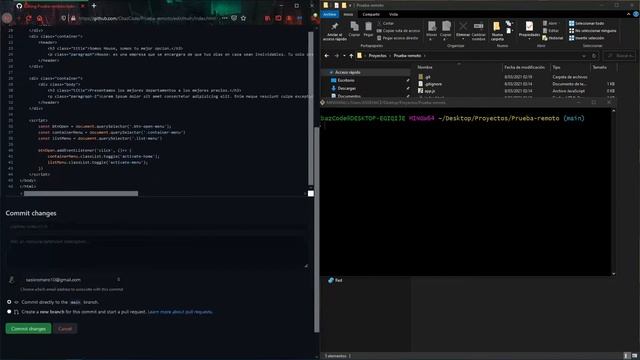Click 'Copiar ruta de acceso'

pos(398,31)
